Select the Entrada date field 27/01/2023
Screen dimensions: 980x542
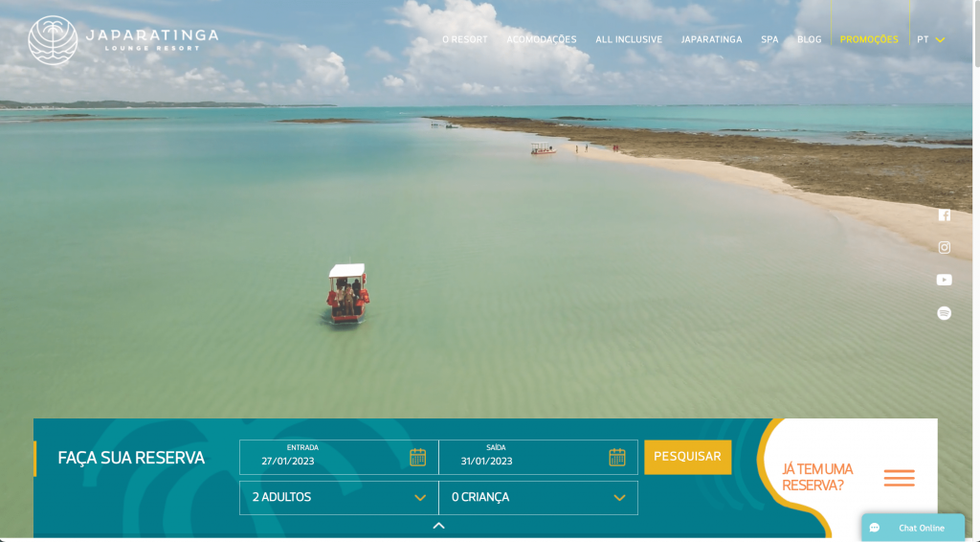click(x=339, y=457)
